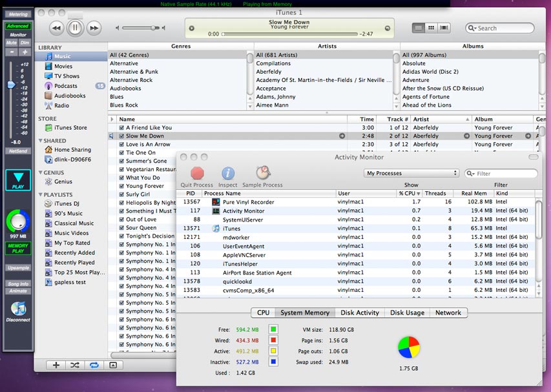Show the artwork viewer button in iTunes
Viewport: 551px width, 392px height.
(x=113, y=366)
